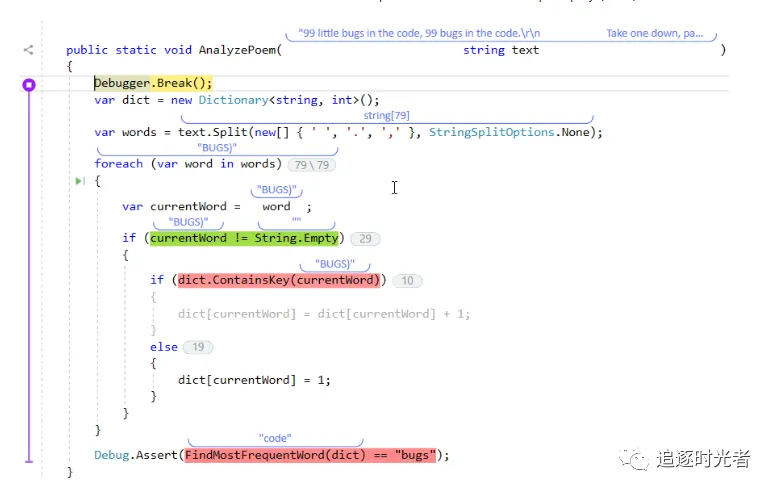The height and width of the screenshot is (492, 775).
Task: Click the "BUGS)" hint above word assignment
Action: [277, 189]
